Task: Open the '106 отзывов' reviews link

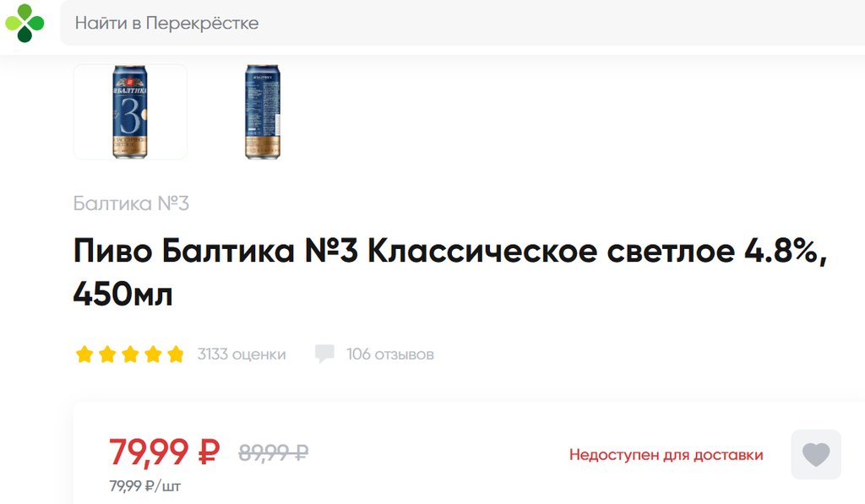Action: coord(390,354)
